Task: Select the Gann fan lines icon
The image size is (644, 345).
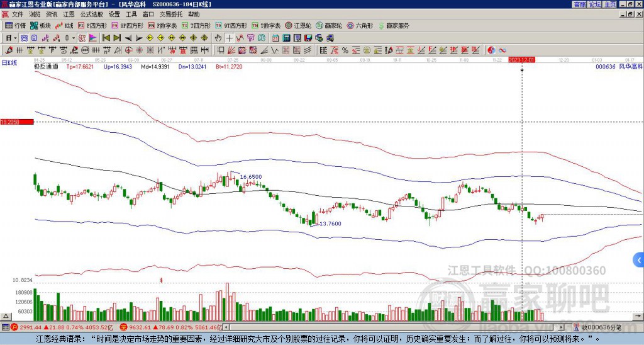Action: point(231,50)
